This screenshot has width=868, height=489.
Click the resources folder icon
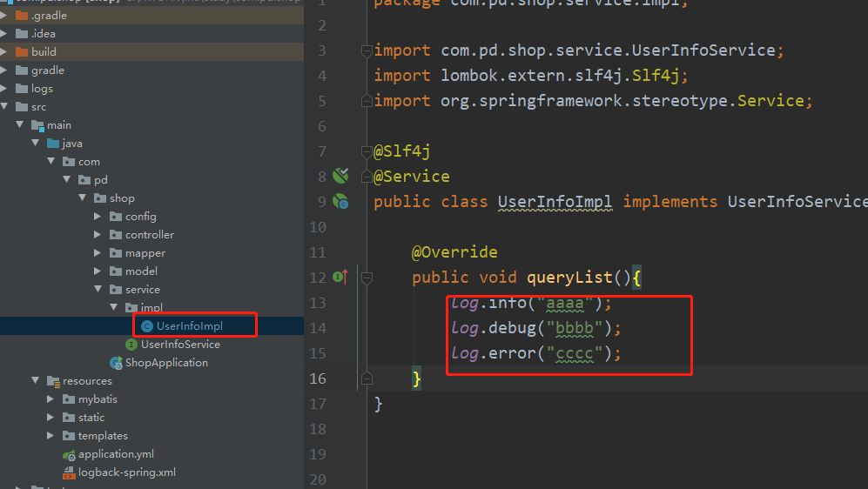tap(53, 381)
